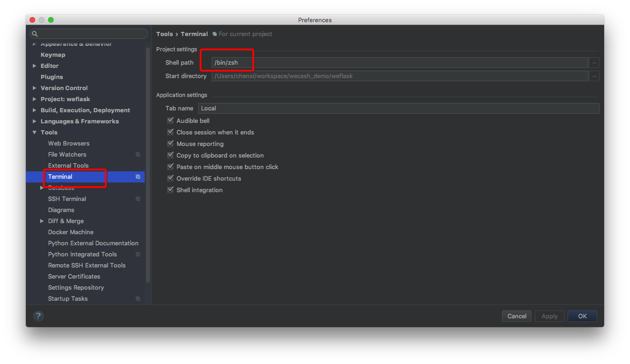
Task: Click project-level icon beside Python Integrated Tools
Action: coord(138,255)
